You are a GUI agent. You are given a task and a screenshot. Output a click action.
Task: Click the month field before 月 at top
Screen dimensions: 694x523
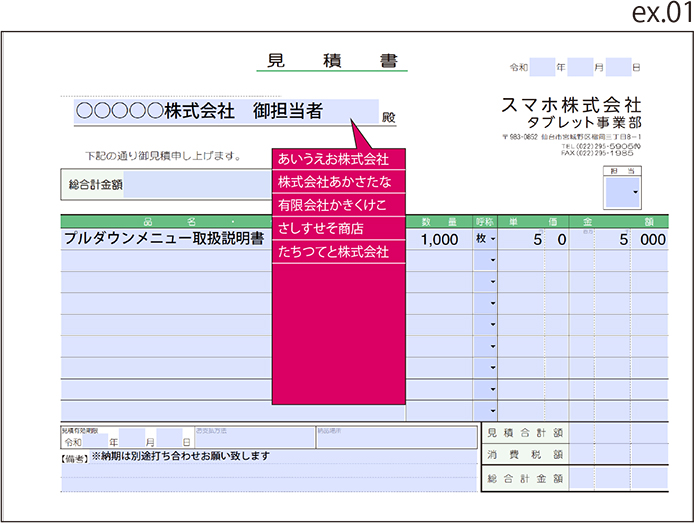click(580, 67)
